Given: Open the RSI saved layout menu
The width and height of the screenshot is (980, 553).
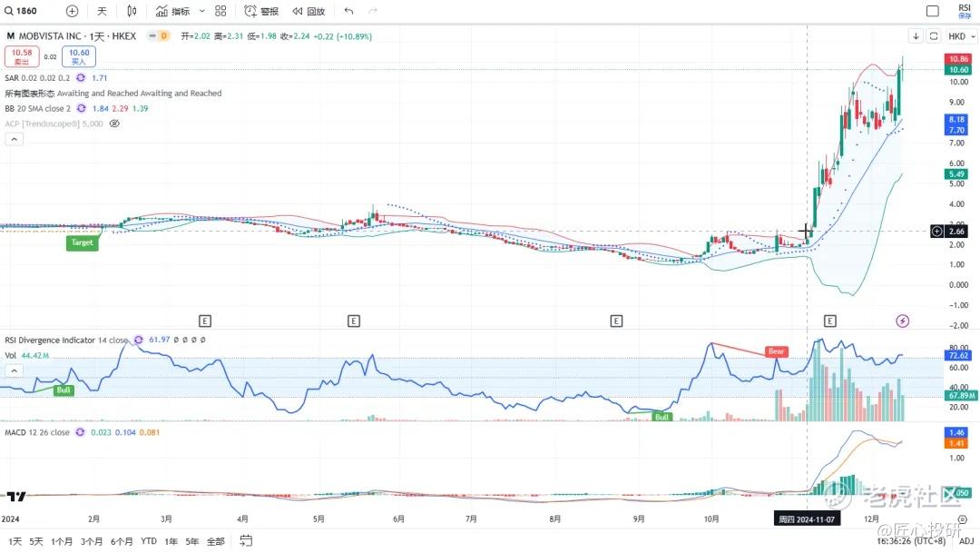Looking at the screenshot, I should pos(965,11).
